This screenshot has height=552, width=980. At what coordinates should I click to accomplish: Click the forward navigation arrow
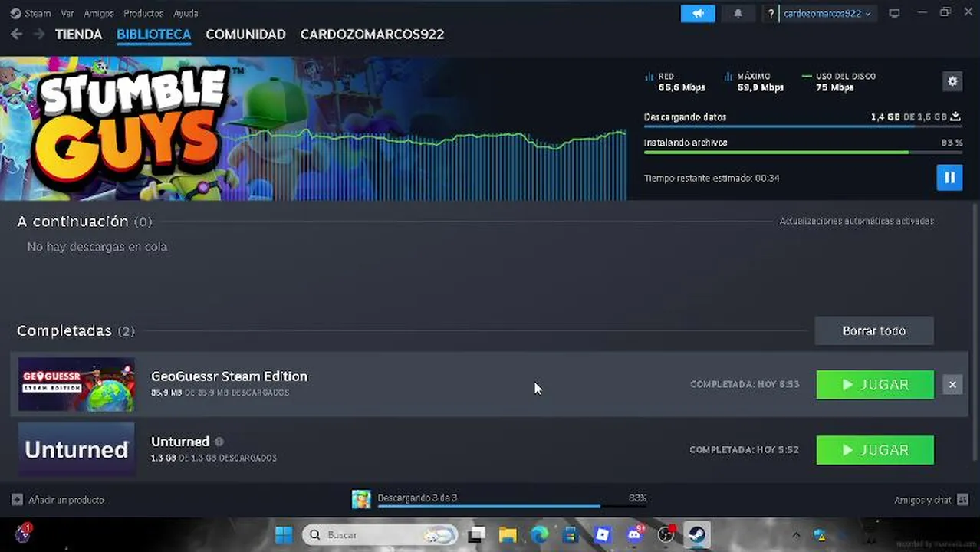pyautogui.click(x=38, y=34)
